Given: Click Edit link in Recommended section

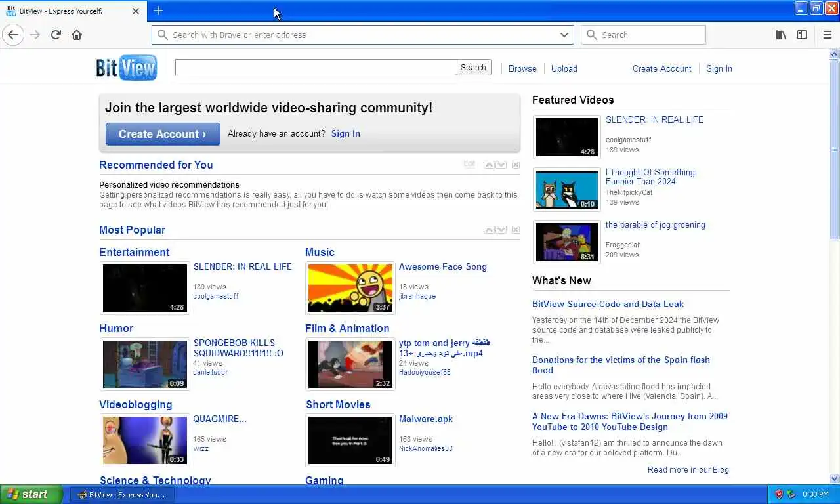Looking at the screenshot, I should (x=469, y=164).
